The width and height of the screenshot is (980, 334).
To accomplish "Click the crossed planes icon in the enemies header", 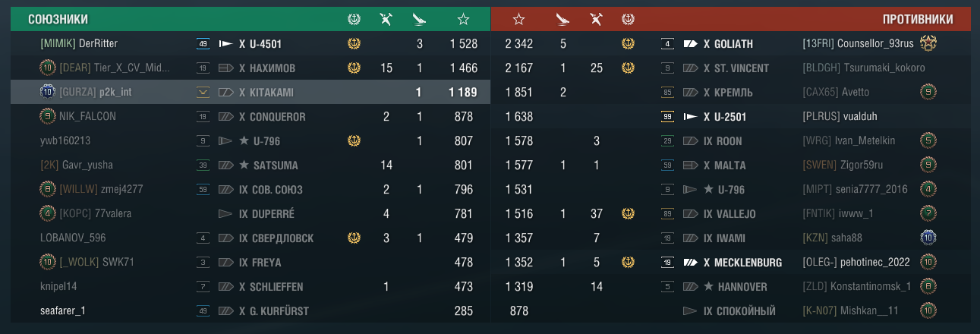I will tap(596, 19).
